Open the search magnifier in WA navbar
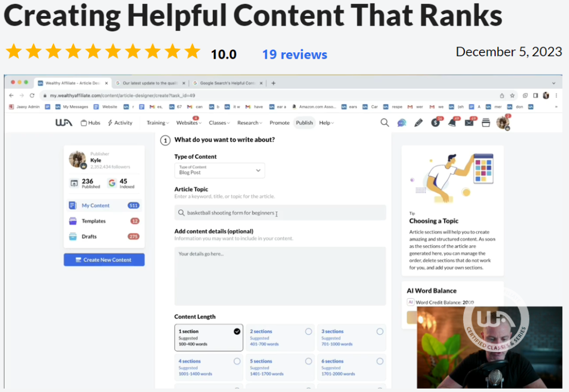The image size is (569, 392). pos(385,123)
